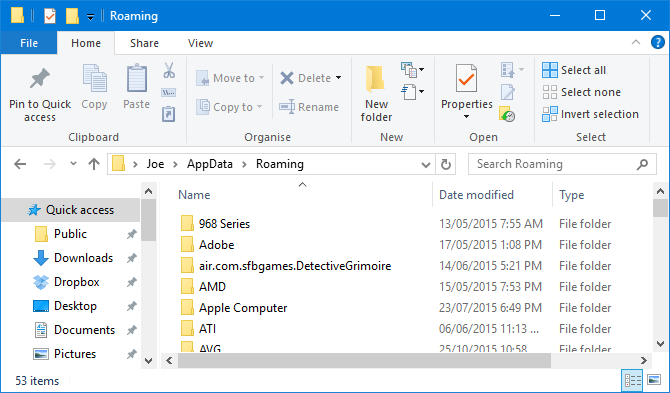Select the Adobe folder
Viewport: 670px width, 393px height.
(x=216, y=245)
